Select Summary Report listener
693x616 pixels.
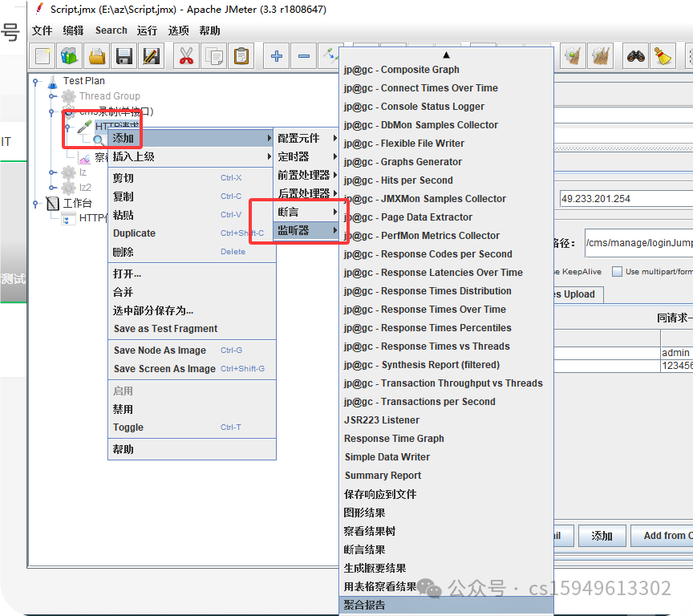click(x=447, y=476)
